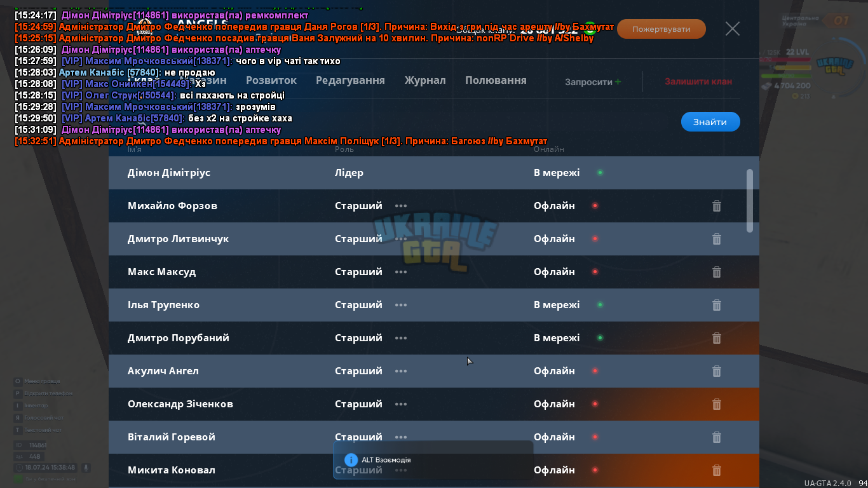Kick Ілья Трупенко via trash icon

point(717,305)
